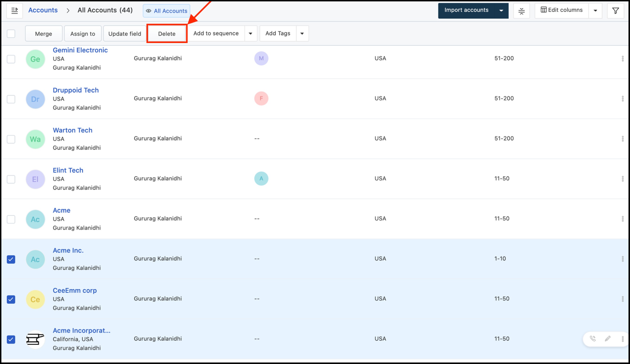The width and height of the screenshot is (630, 364).
Task: Expand Import accounts dropdown arrow
Action: (501, 10)
